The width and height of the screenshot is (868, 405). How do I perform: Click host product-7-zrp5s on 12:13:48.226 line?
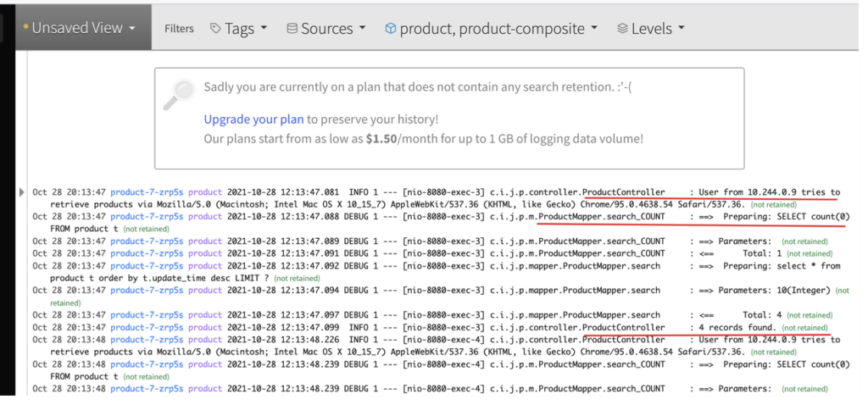(147, 339)
